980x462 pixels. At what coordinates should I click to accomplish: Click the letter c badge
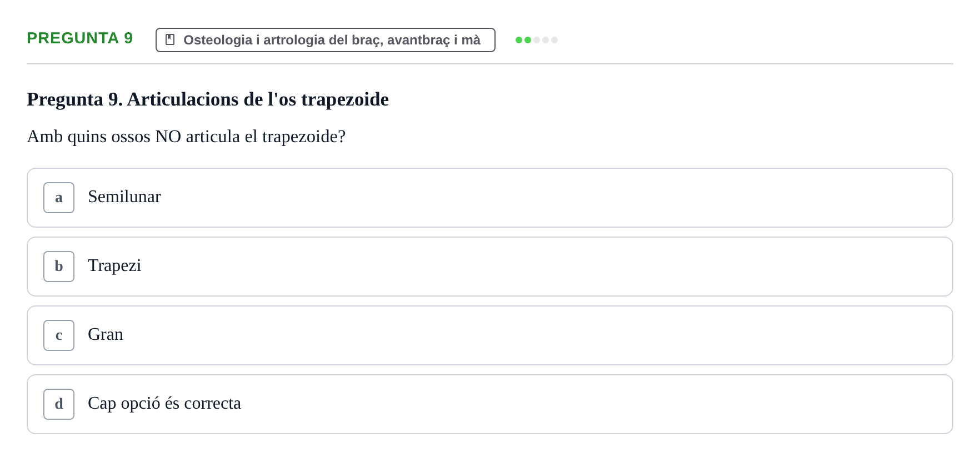tap(59, 335)
